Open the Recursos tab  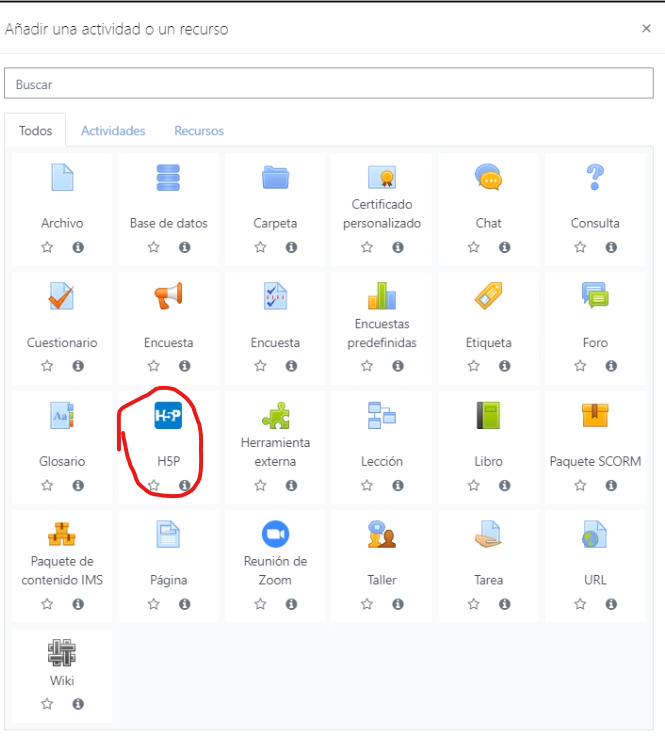199,131
